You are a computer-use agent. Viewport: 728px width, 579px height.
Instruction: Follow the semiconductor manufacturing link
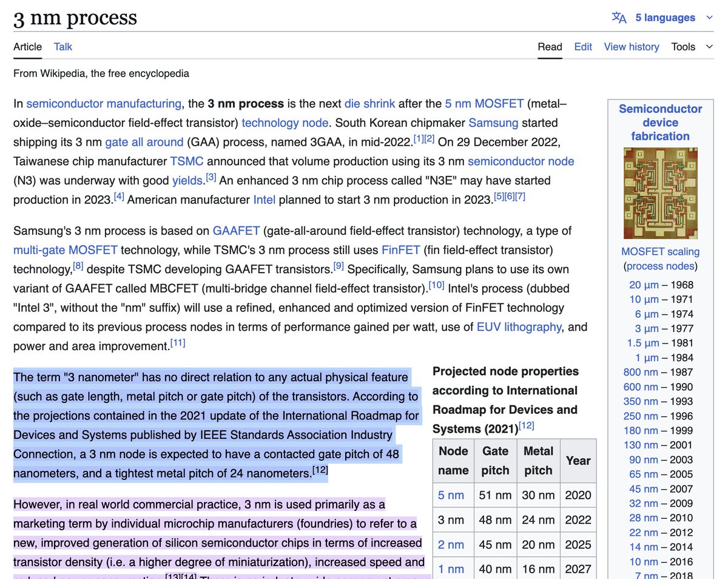(x=104, y=104)
